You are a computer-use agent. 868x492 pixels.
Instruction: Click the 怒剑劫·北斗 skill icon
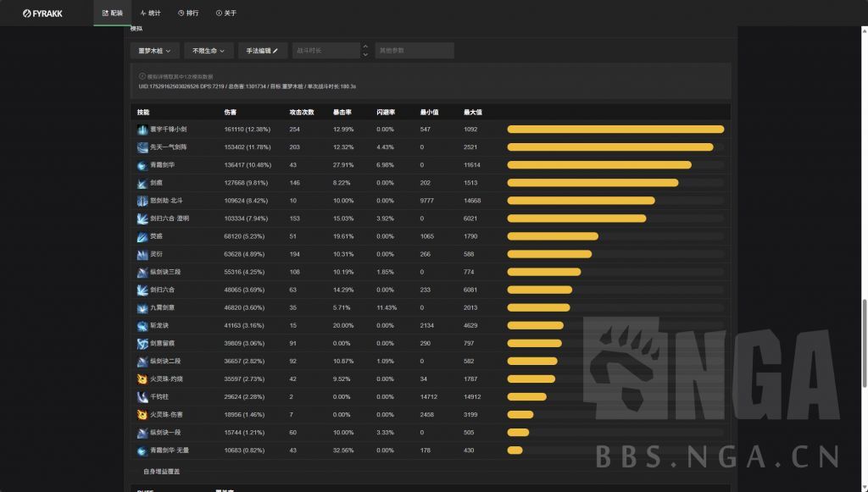click(142, 201)
